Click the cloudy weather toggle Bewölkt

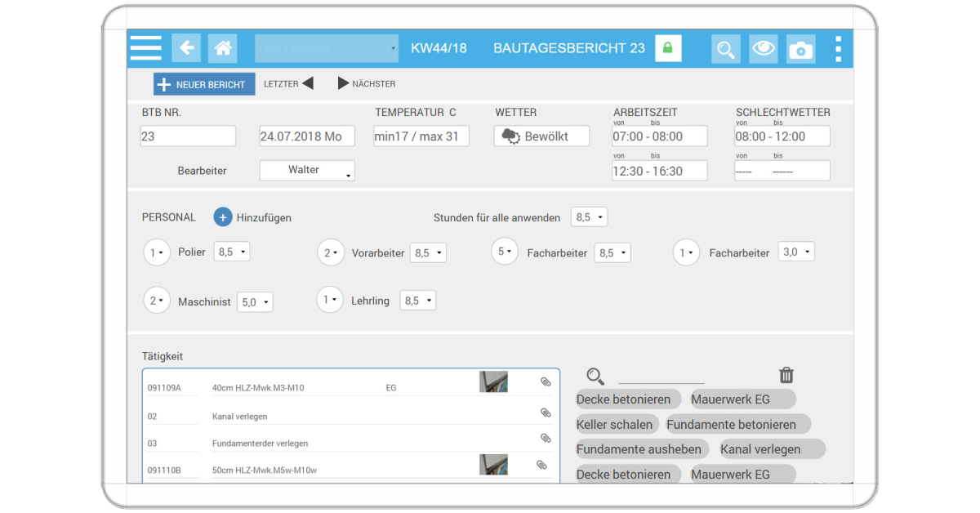click(x=541, y=136)
